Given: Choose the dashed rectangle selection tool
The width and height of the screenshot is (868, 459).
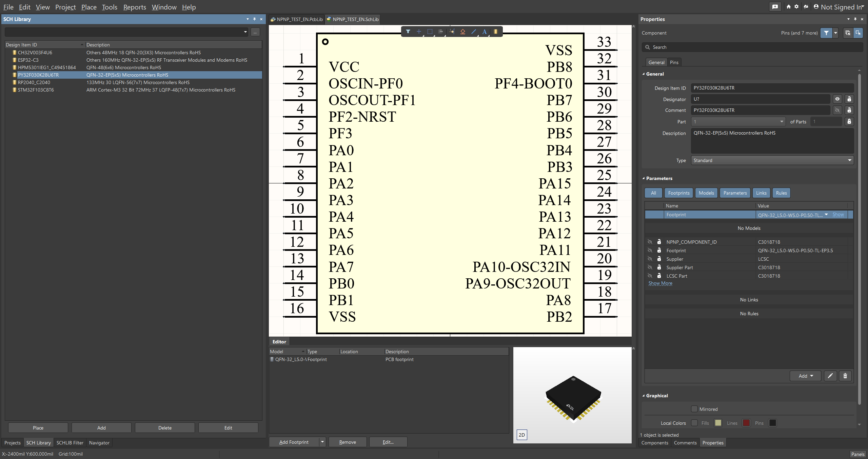Looking at the screenshot, I should coord(430,32).
